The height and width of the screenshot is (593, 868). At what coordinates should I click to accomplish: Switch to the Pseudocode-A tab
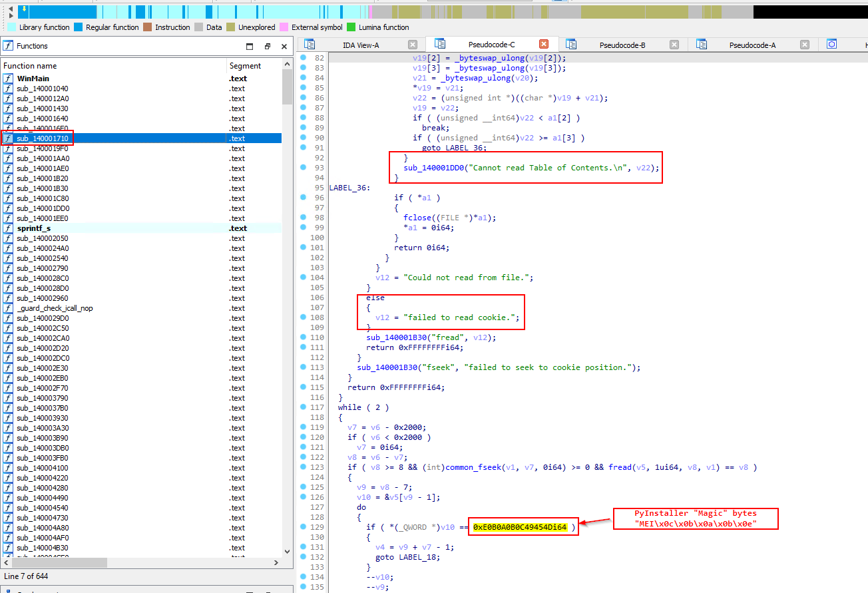coord(752,45)
